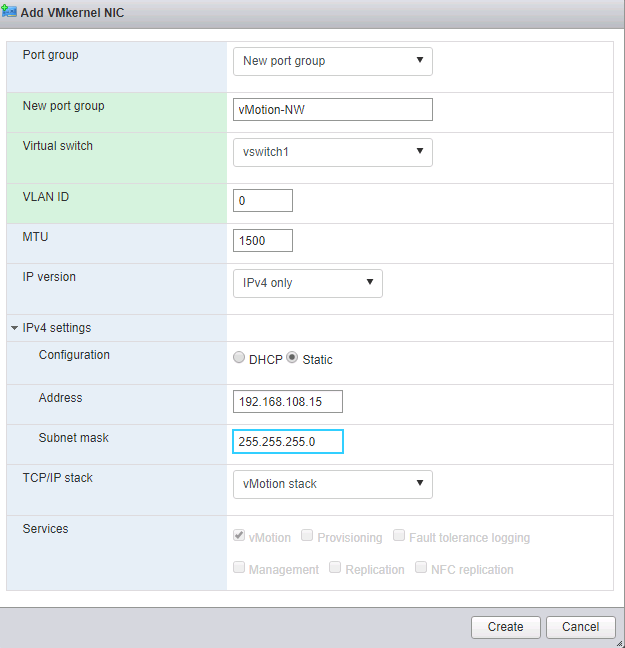Image resolution: width=625 pixels, height=648 pixels.
Task: Enable the Provisioning service checkbox
Action: pos(308,536)
